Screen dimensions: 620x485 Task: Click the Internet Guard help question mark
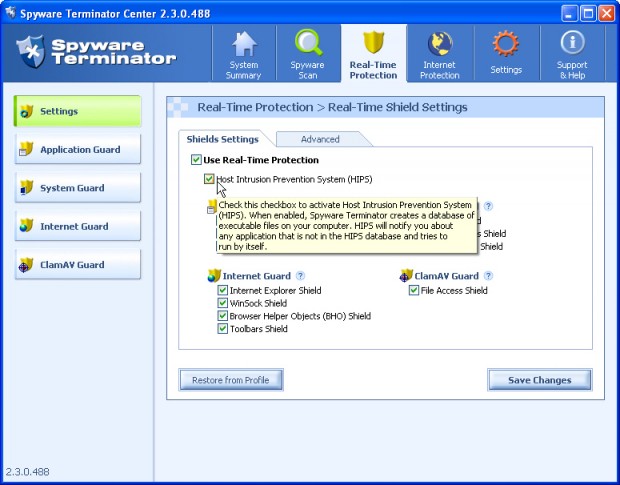pos(301,276)
